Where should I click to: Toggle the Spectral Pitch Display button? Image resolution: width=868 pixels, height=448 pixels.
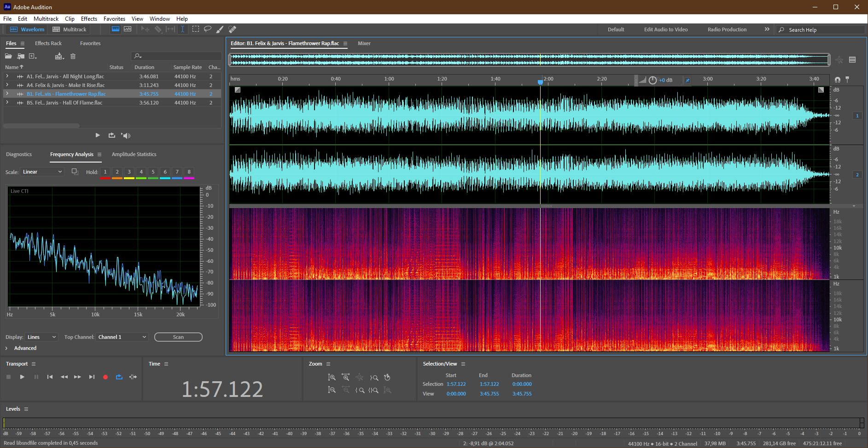click(128, 29)
